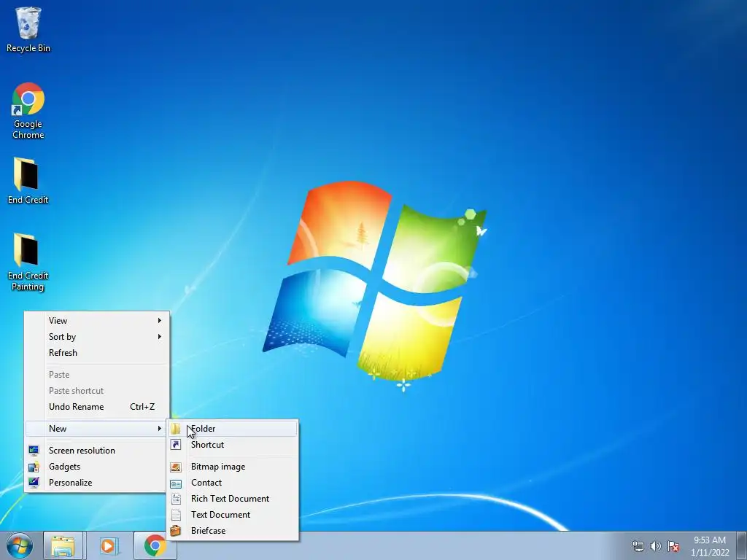Create a new Shortcut from submenu
This screenshot has width=747, height=560.
coord(233,445)
